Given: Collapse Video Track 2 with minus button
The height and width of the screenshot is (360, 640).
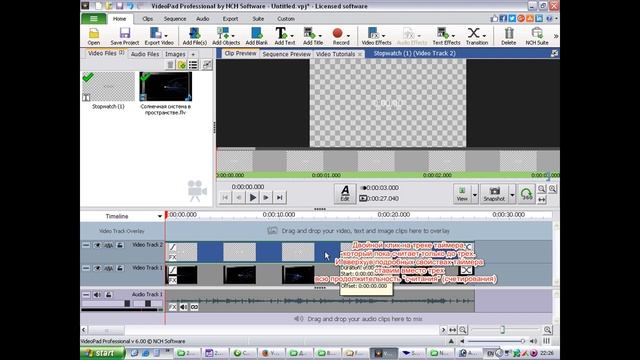Looking at the screenshot, I should (x=86, y=245).
